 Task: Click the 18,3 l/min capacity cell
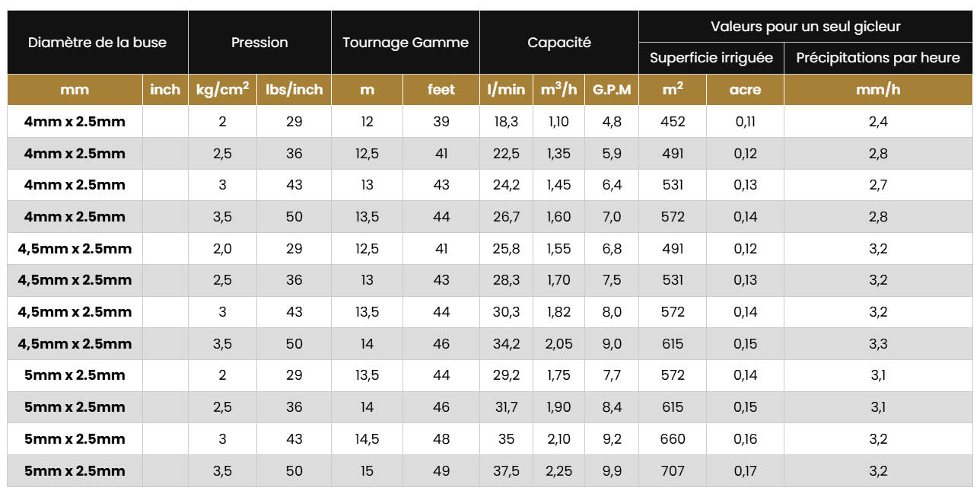click(506, 122)
